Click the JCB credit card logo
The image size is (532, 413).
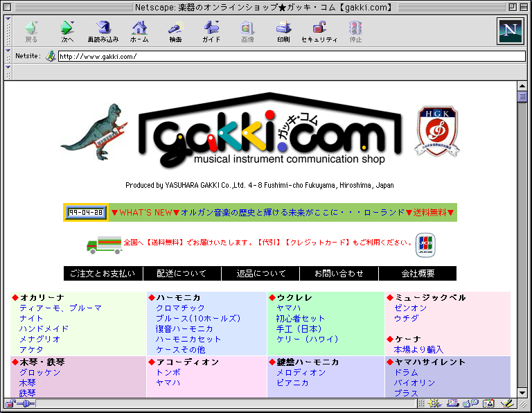click(x=425, y=245)
